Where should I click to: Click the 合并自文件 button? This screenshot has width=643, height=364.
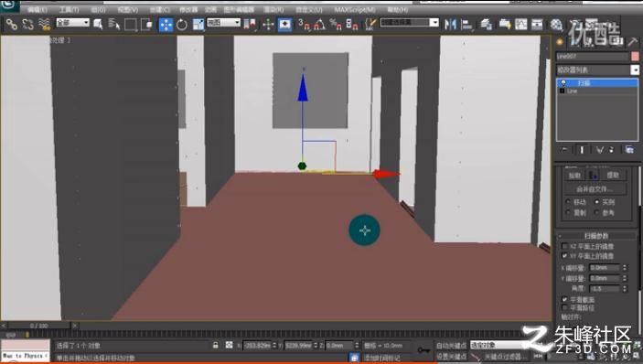(x=595, y=189)
